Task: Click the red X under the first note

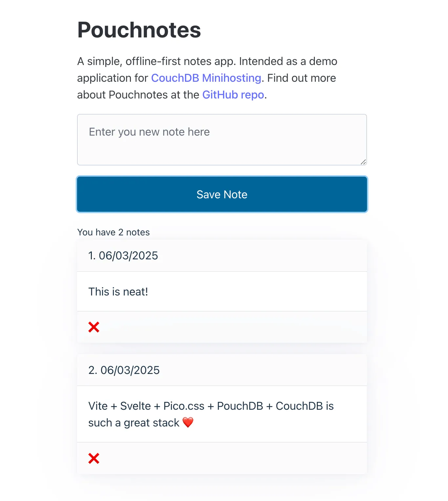Action: pyautogui.click(x=93, y=327)
